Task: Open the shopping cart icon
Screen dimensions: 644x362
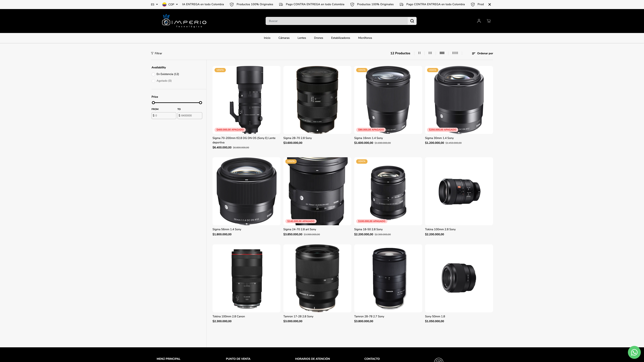Action: pyautogui.click(x=489, y=21)
